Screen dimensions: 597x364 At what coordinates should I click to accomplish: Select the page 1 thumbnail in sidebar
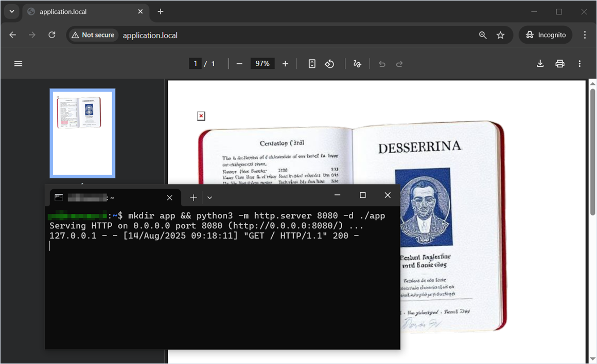point(82,133)
